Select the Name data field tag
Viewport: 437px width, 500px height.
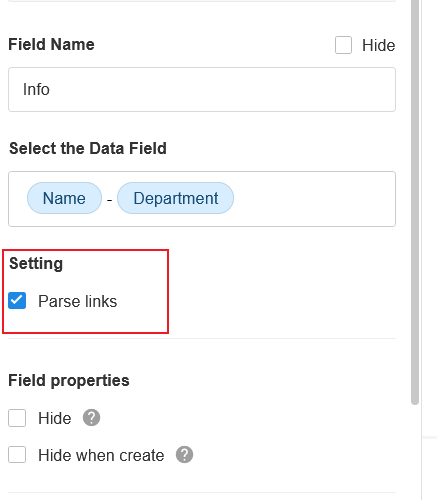tap(64, 198)
